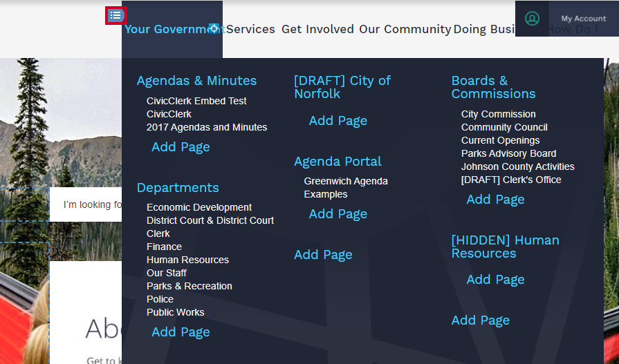Open Agendas & Minutes heading link

click(x=196, y=80)
